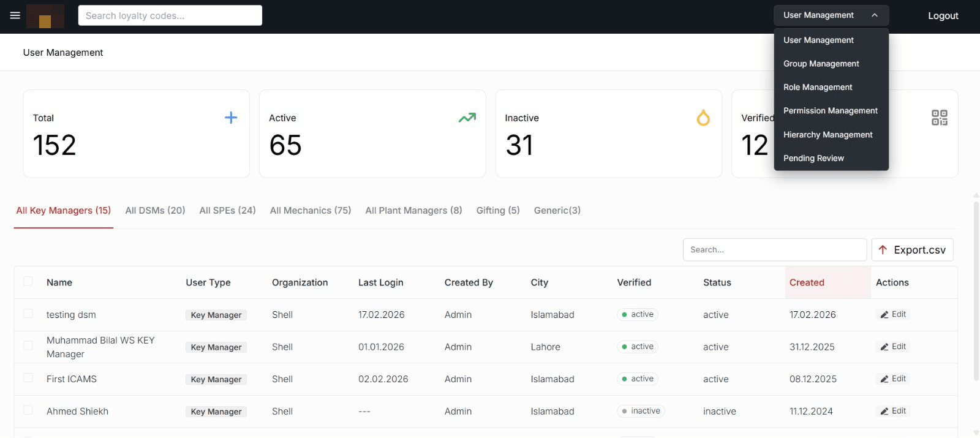Open the Generic(3) tab
Image resolution: width=980 pixels, height=438 pixels.
(x=557, y=211)
